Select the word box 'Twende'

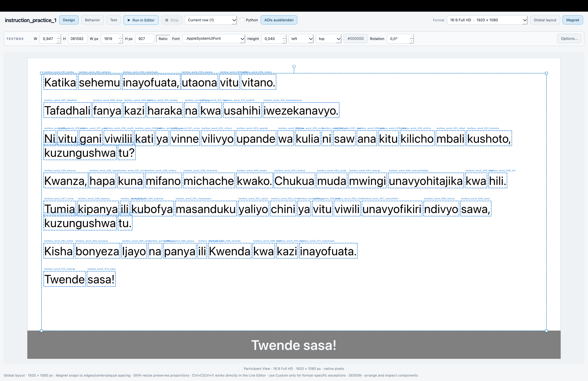point(65,279)
